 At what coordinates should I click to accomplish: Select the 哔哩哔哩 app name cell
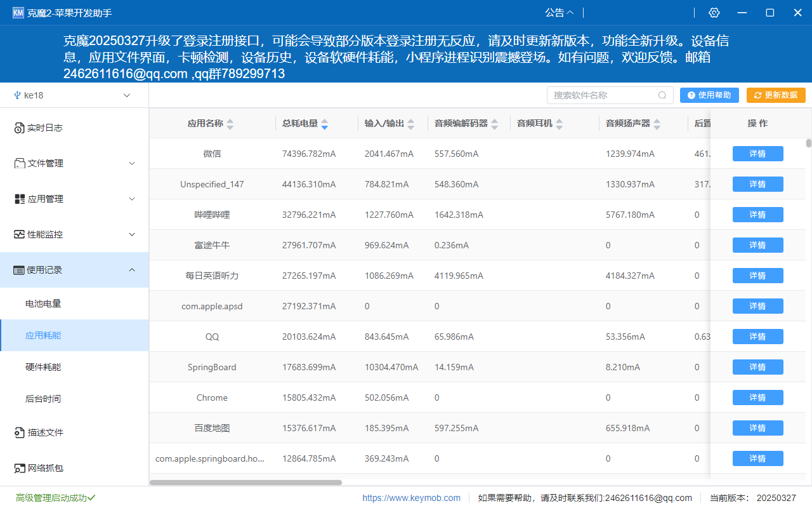pos(212,215)
